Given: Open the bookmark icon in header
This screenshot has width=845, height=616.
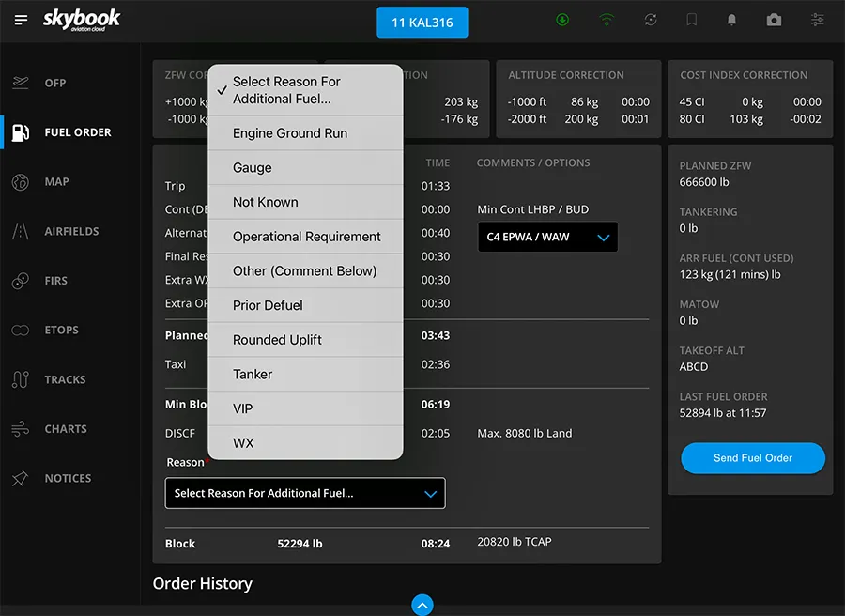Looking at the screenshot, I should point(691,20).
